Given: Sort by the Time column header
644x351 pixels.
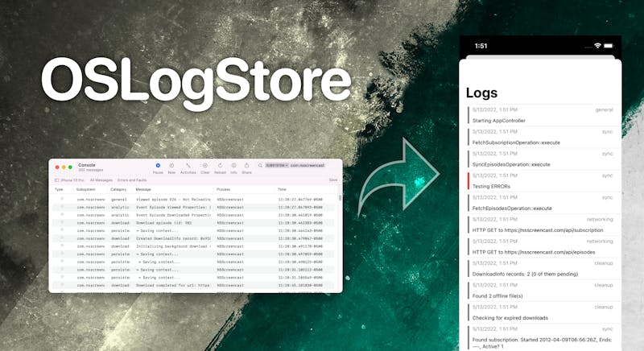Looking at the screenshot, I should 282,189.
